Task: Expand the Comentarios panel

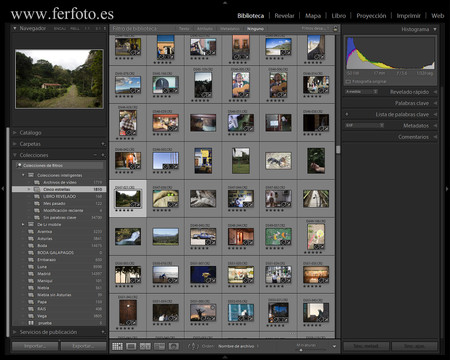Action: point(435,137)
